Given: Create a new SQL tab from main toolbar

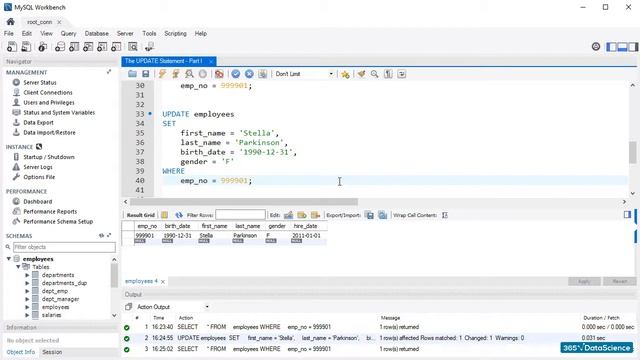Looking at the screenshot, I should pyautogui.click(x=12, y=47).
